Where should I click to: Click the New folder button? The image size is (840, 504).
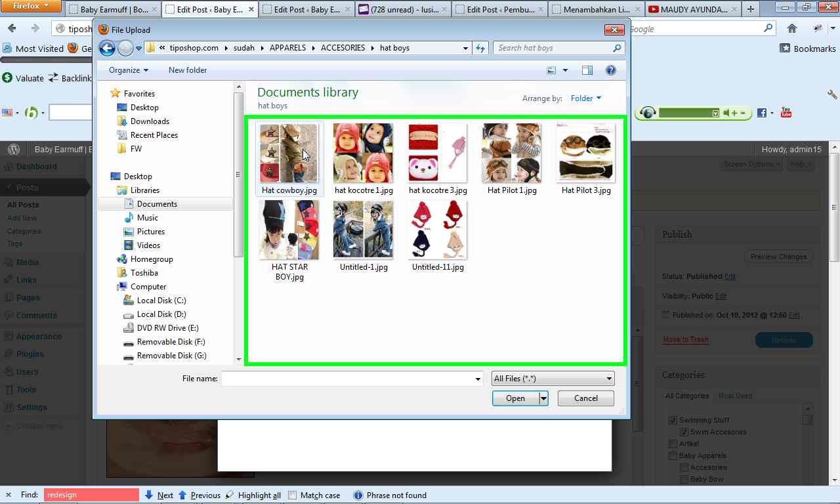tap(188, 70)
